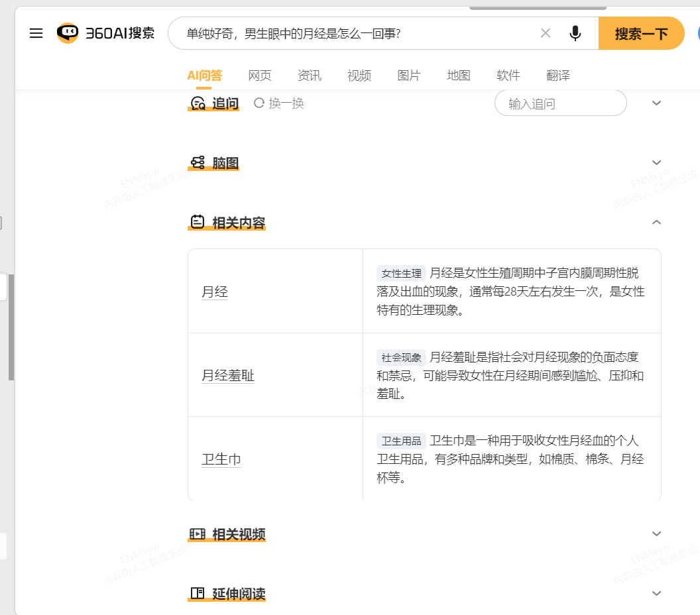Open the hamburger menu

pyautogui.click(x=36, y=33)
